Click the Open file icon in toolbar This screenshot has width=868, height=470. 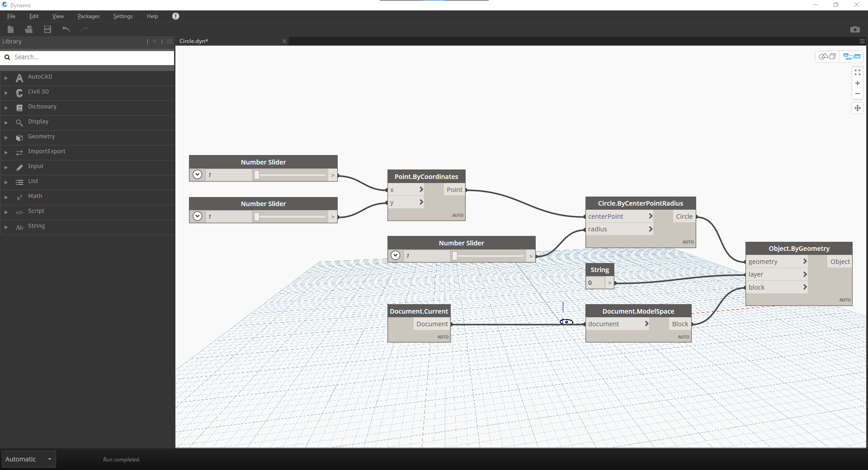click(29, 29)
